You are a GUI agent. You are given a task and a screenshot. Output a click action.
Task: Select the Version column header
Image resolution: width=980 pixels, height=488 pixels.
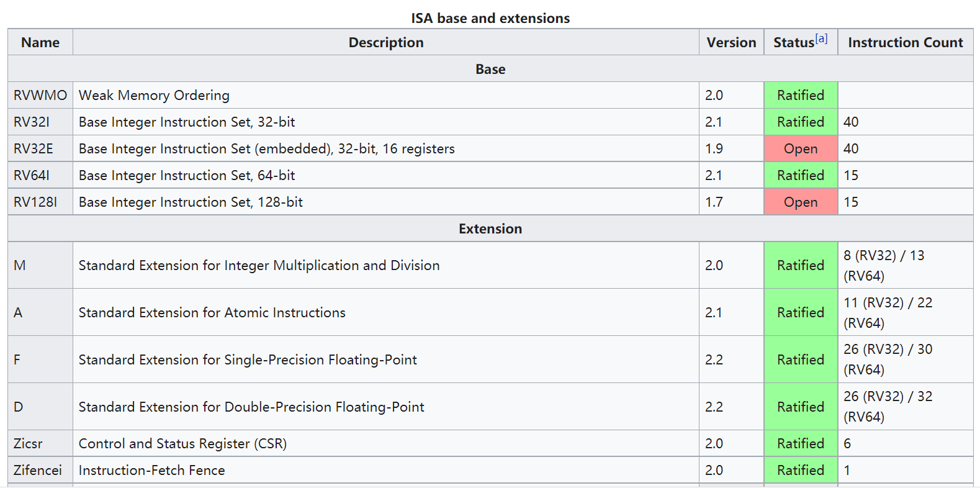pos(731,43)
